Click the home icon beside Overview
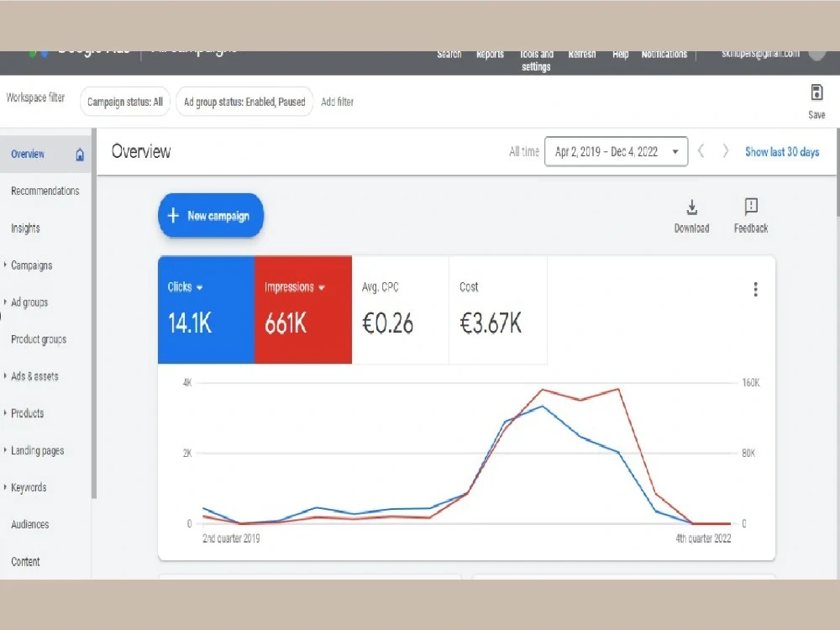The width and height of the screenshot is (840, 630). 80,155
